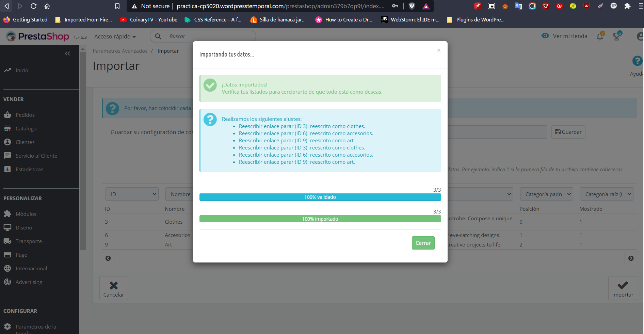Go to browser home page icon
644x334 pixels.
click(47, 6)
